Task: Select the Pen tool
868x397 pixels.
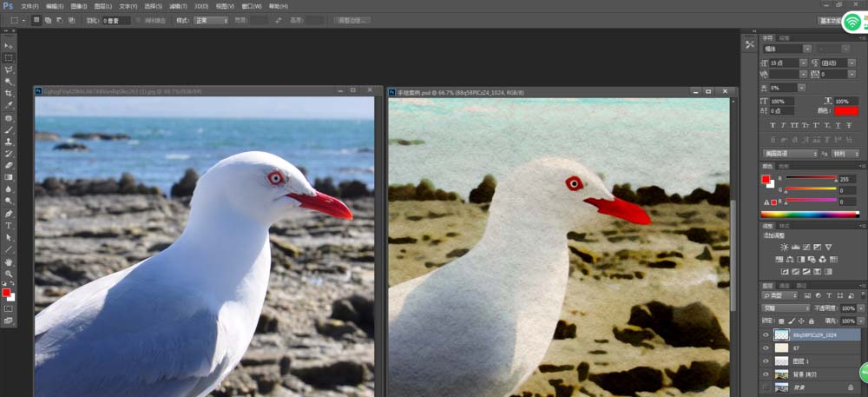Action: [x=9, y=214]
